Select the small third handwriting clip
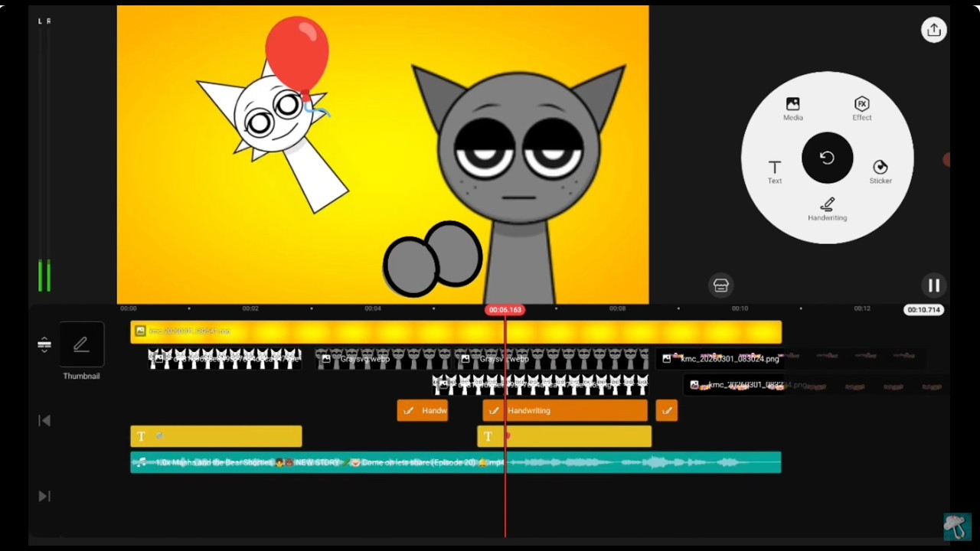The height and width of the screenshot is (551, 980). 666,411
